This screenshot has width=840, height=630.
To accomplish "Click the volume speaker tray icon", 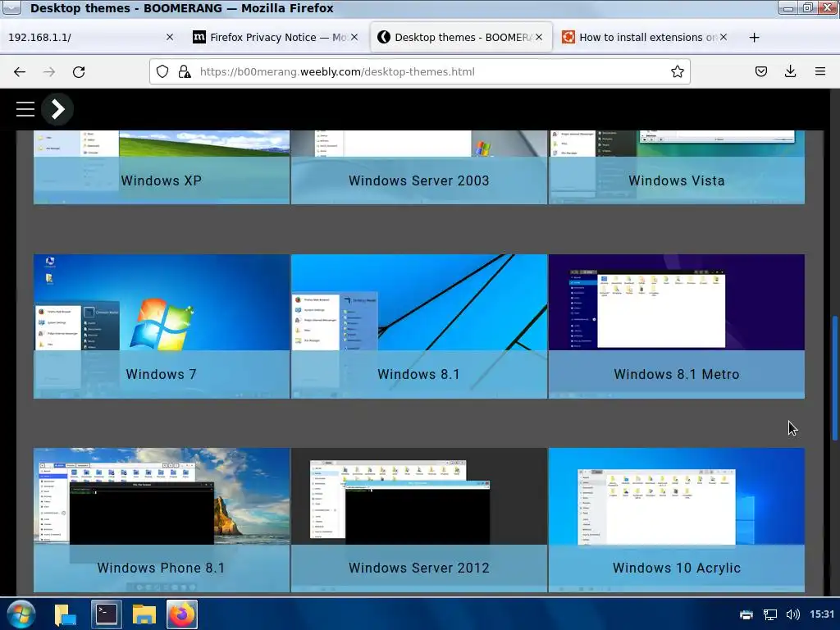I will click(793, 614).
